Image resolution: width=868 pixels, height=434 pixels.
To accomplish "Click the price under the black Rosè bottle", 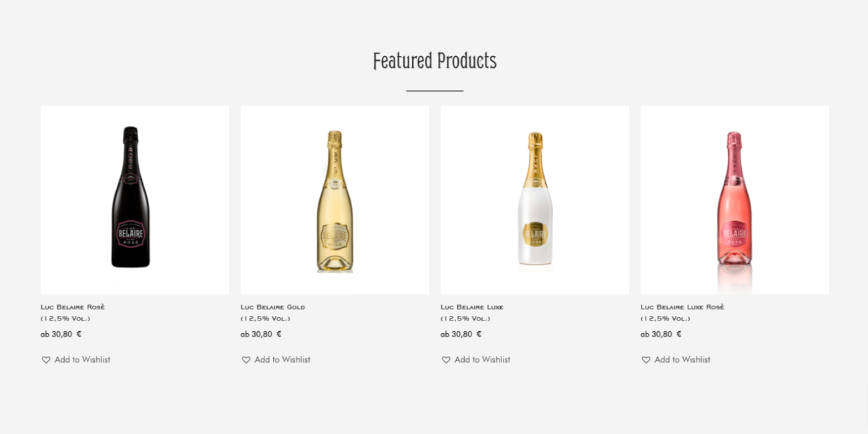I will tap(61, 334).
